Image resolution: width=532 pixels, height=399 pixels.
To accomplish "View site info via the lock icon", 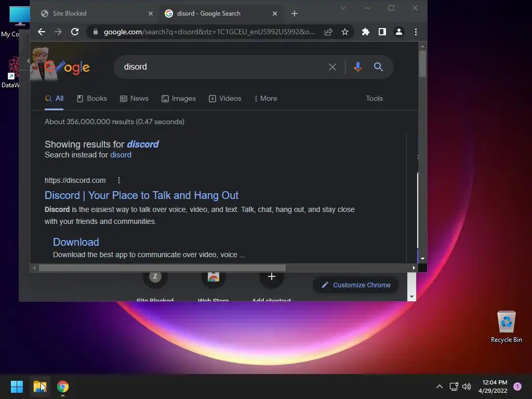I will tap(96, 32).
